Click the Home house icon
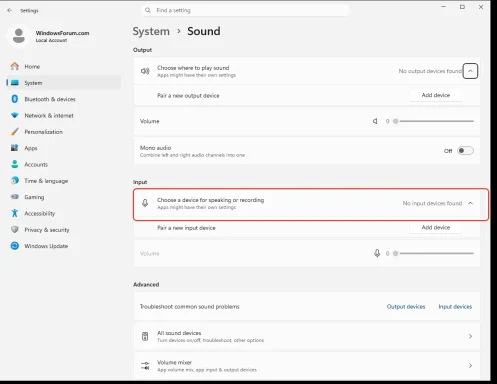 tap(15, 66)
